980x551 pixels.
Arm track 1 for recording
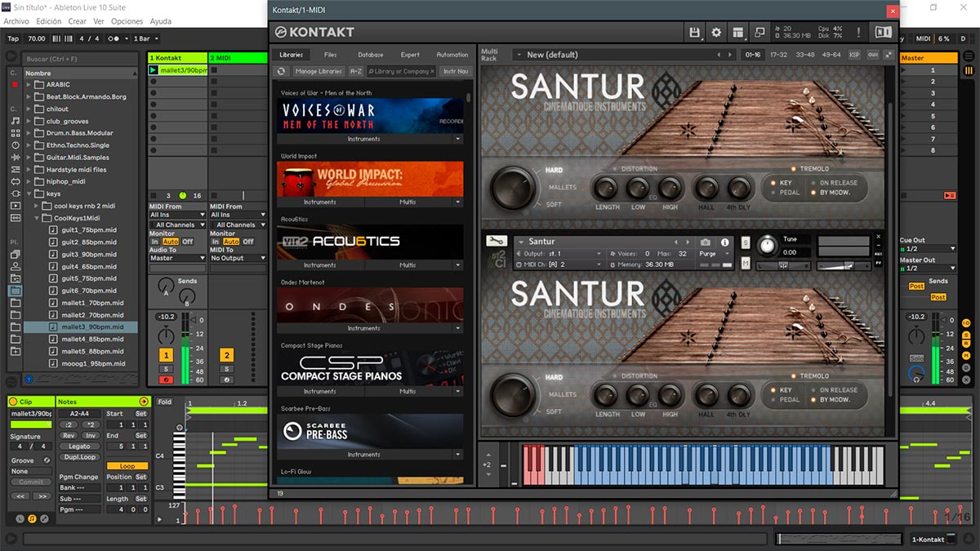click(166, 380)
